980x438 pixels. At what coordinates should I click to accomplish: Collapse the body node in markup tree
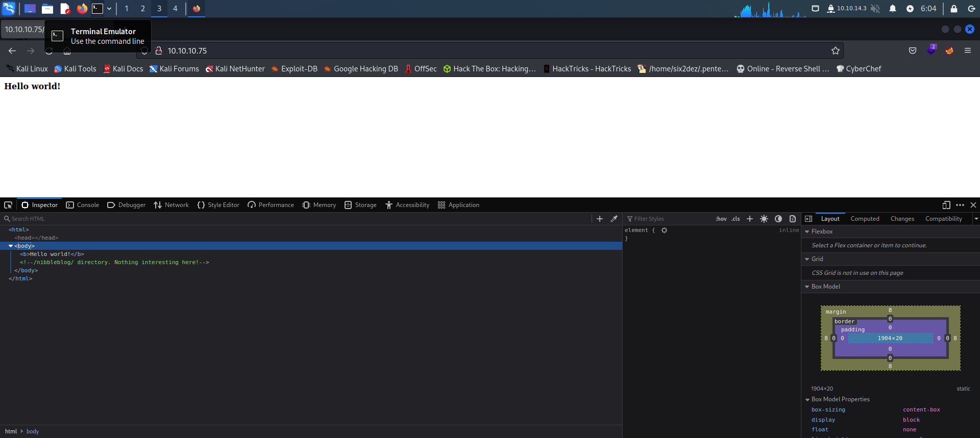click(11, 246)
